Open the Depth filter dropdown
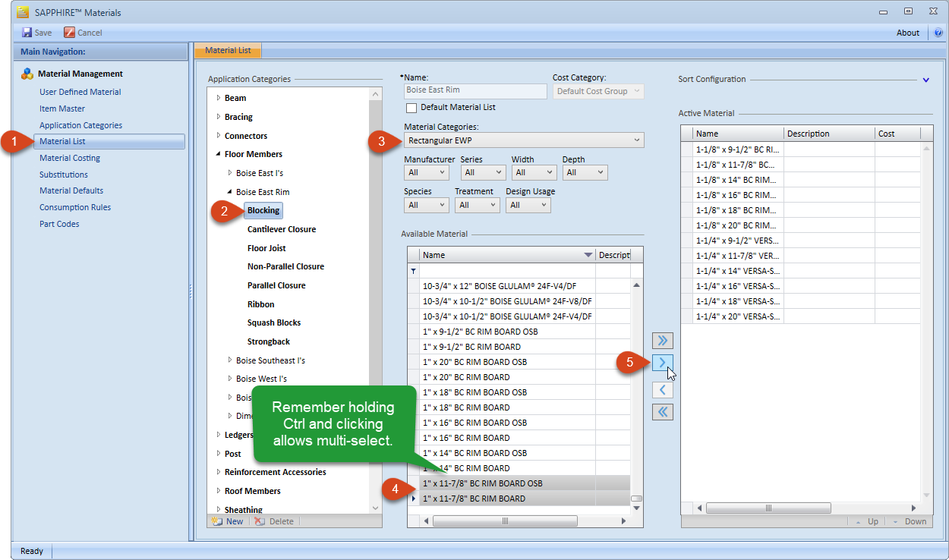949x560 pixels. coord(585,173)
